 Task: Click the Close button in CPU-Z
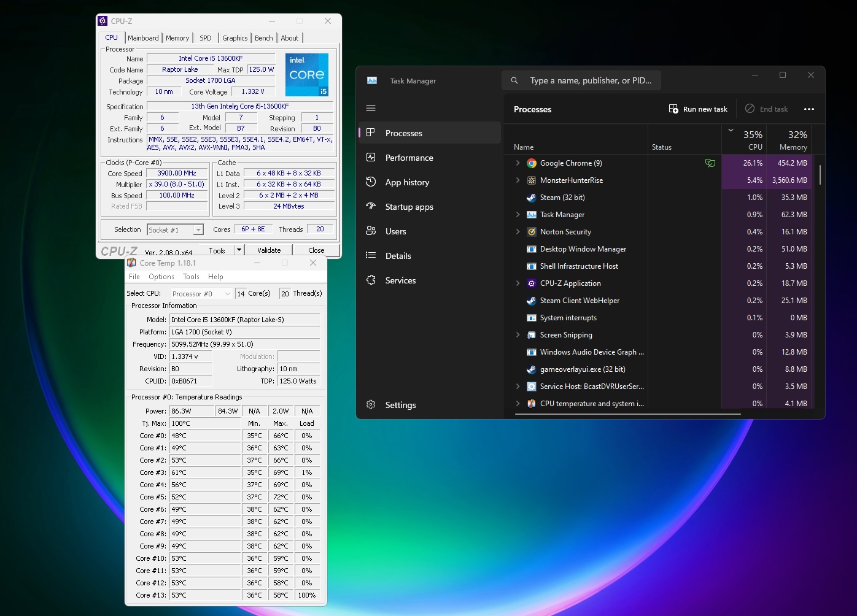point(316,250)
